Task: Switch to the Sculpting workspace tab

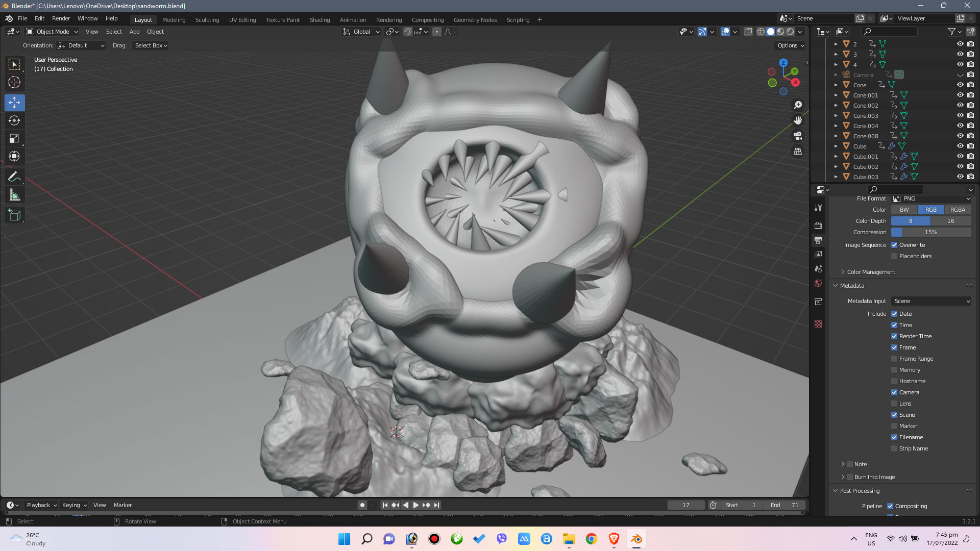Action: pos(207,20)
